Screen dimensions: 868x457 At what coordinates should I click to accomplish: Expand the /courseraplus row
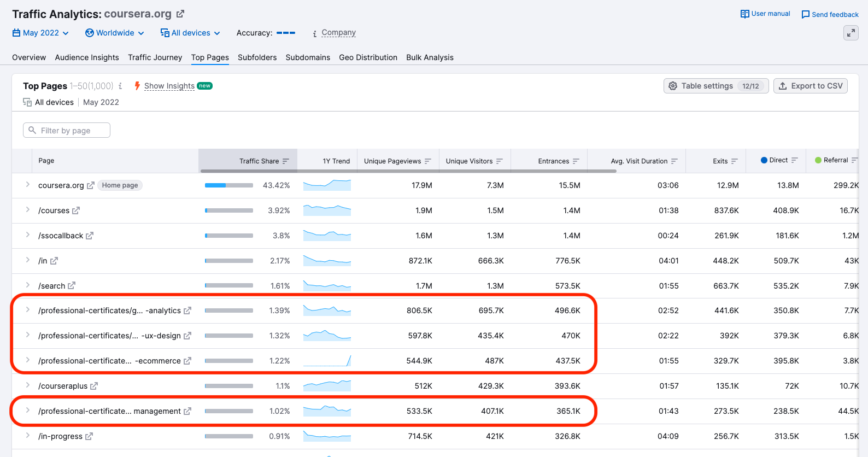pos(27,385)
